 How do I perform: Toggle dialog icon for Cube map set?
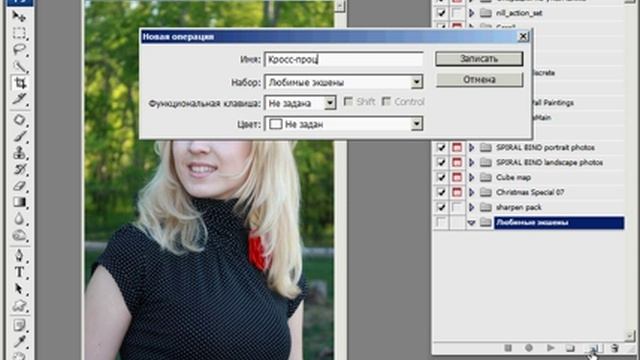point(457,178)
